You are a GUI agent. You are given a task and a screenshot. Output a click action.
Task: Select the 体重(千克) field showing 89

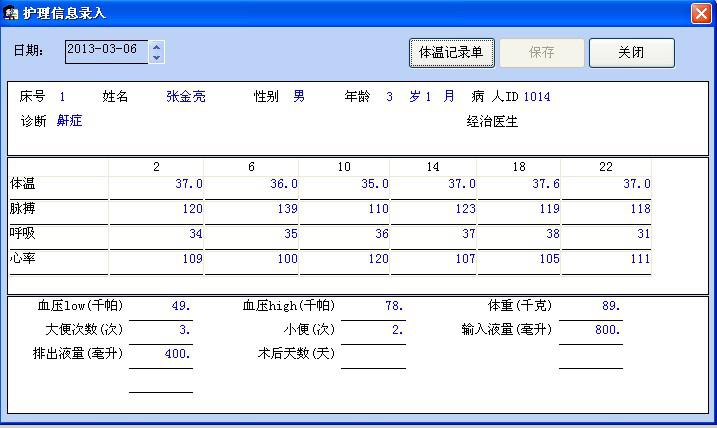(x=590, y=307)
